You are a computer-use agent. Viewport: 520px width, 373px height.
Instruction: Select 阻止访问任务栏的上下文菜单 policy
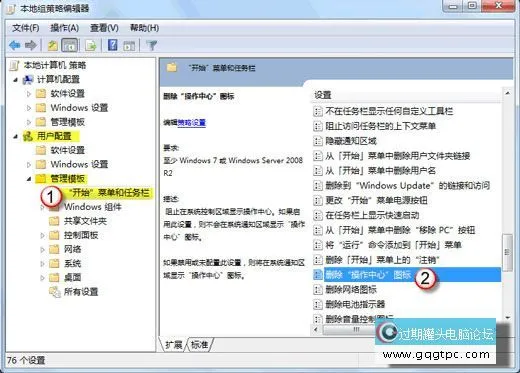381,126
